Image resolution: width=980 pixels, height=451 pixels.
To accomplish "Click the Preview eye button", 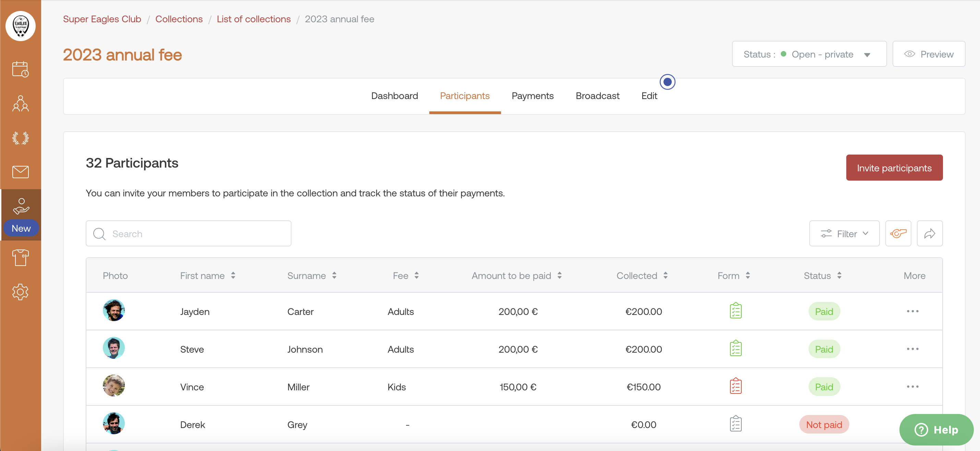I will pyautogui.click(x=928, y=54).
